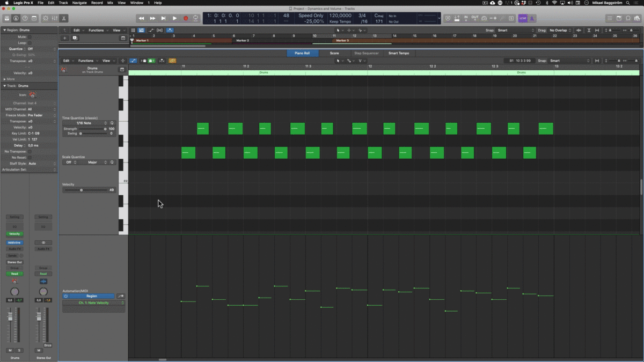This screenshot has height=362, width=644.
Task: Click the Duplicate Track icon
Action: (x=75, y=38)
